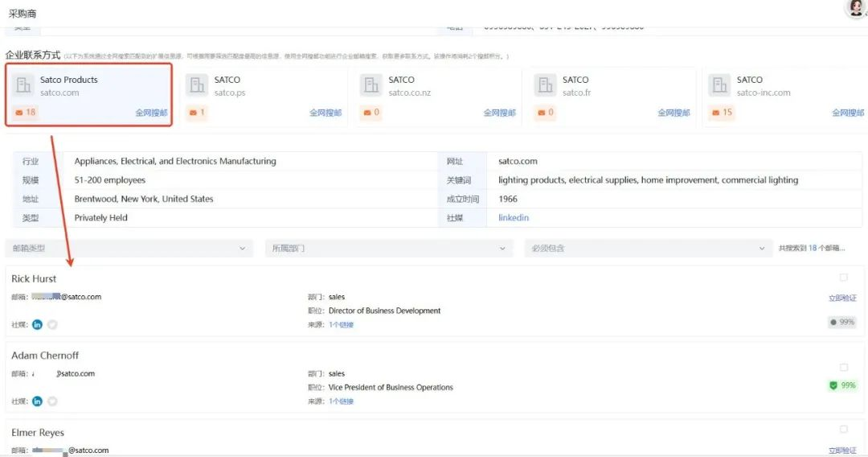The height and width of the screenshot is (457, 868).
Task: Click 立即验证 for Elmer Reyes
Action: (x=842, y=451)
